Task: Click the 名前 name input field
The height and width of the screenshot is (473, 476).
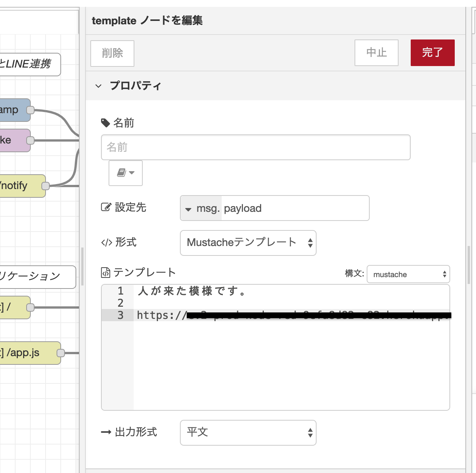Action: click(255, 147)
